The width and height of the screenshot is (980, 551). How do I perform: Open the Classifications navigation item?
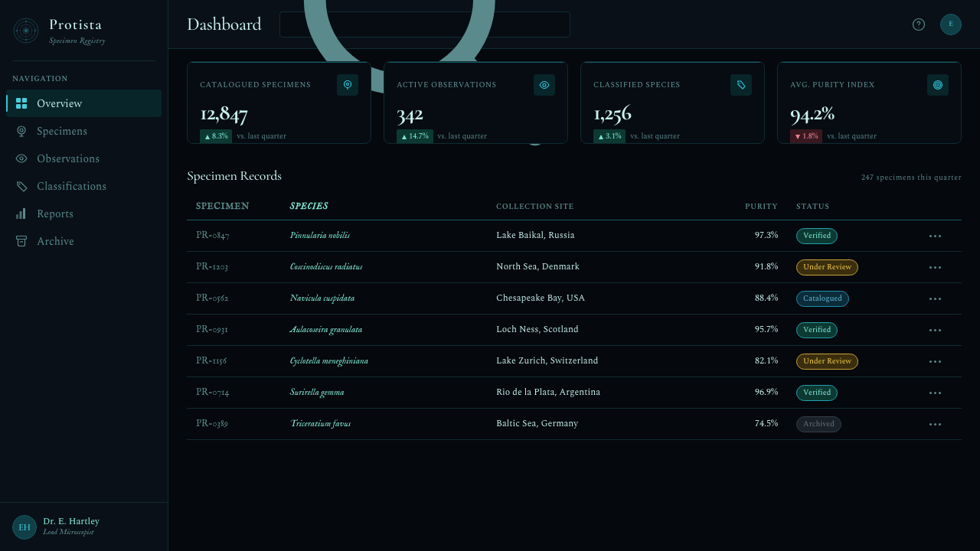84,186
